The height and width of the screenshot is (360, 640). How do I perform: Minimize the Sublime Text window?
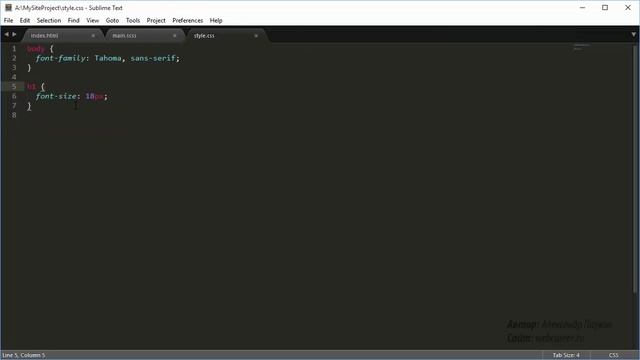tap(582, 8)
